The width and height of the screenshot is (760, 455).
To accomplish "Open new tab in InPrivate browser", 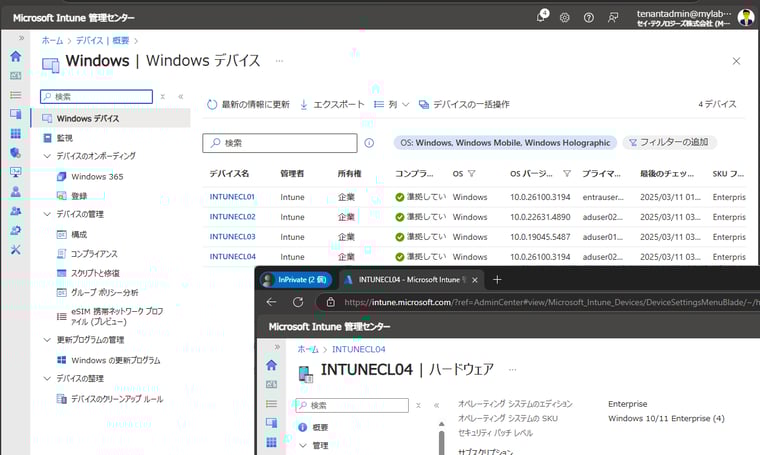I will click(x=497, y=280).
